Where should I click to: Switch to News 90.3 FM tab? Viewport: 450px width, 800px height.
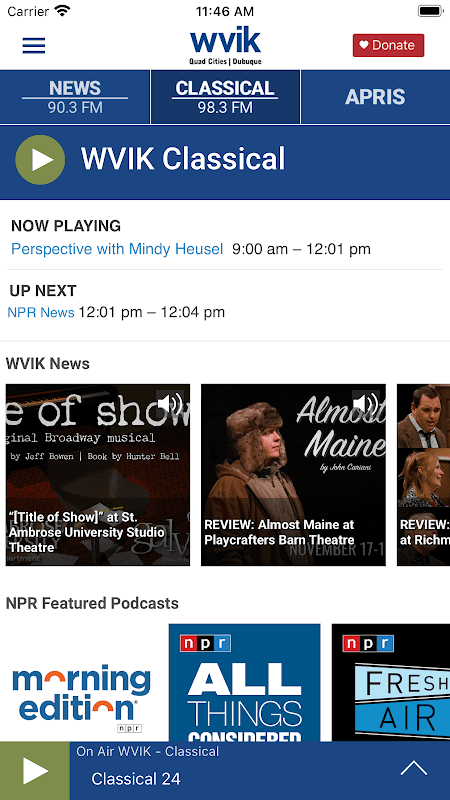pyautogui.click(x=75, y=97)
